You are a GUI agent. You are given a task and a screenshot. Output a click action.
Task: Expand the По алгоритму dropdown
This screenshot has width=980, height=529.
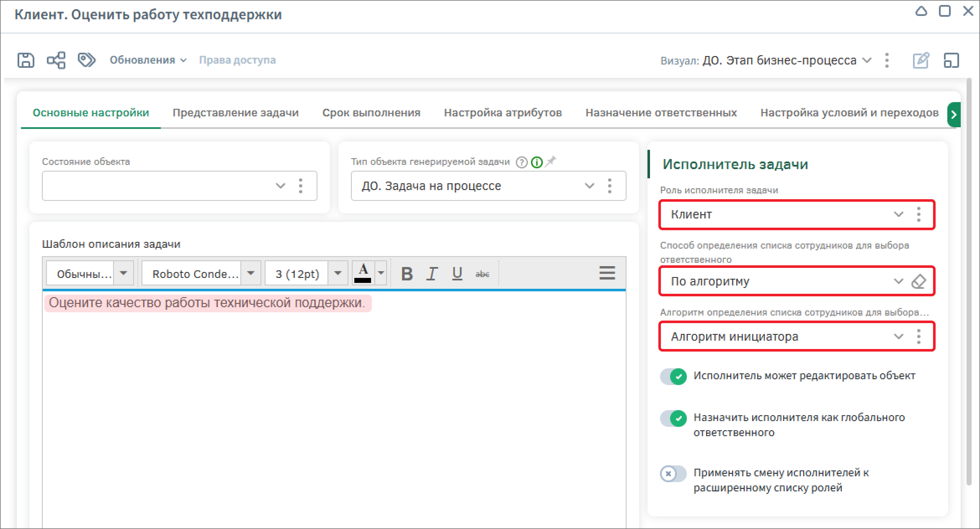pyautogui.click(x=898, y=281)
